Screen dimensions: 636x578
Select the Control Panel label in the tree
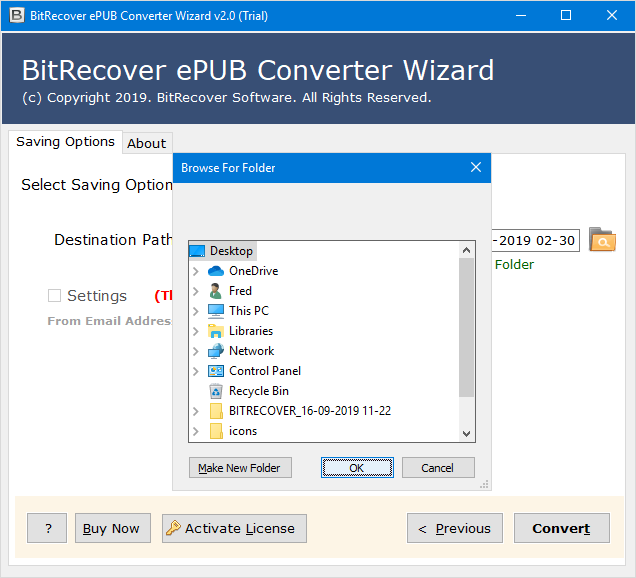pyautogui.click(x=265, y=371)
